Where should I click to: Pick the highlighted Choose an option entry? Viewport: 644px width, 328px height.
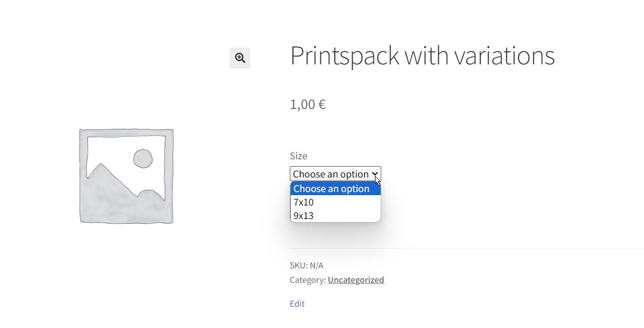[x=336, y=188]
